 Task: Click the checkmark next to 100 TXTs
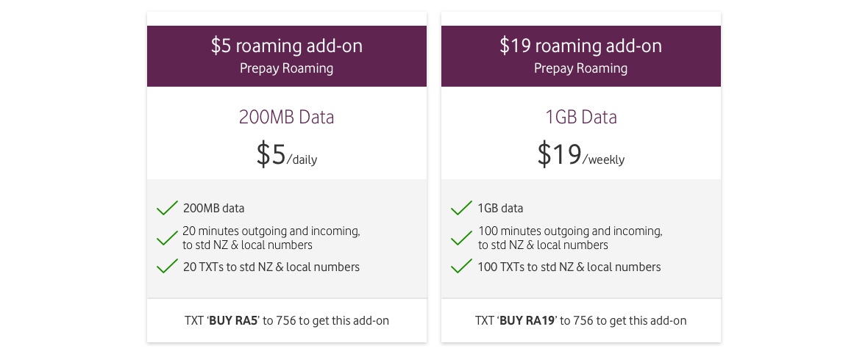click(461, 267)
